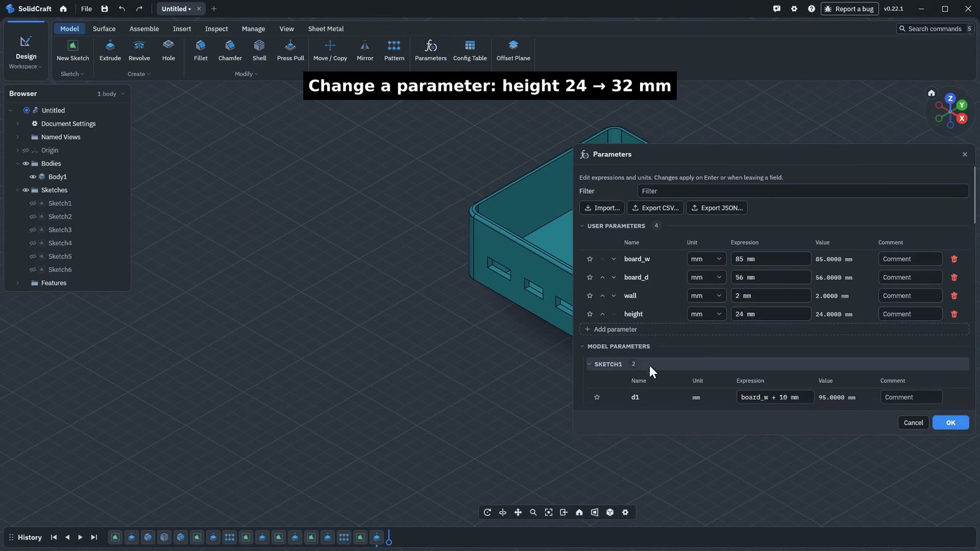This screenshot has width=980, height=551.
Task: Click the parameters Filter field
Action: pos(803,191)
